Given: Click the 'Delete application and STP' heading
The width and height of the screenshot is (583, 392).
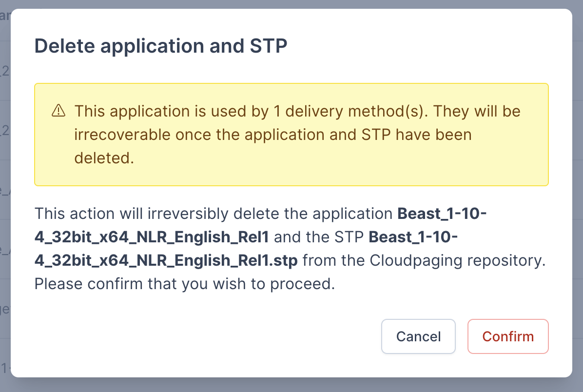Looking at the screenshot, I should pos(161,46).
